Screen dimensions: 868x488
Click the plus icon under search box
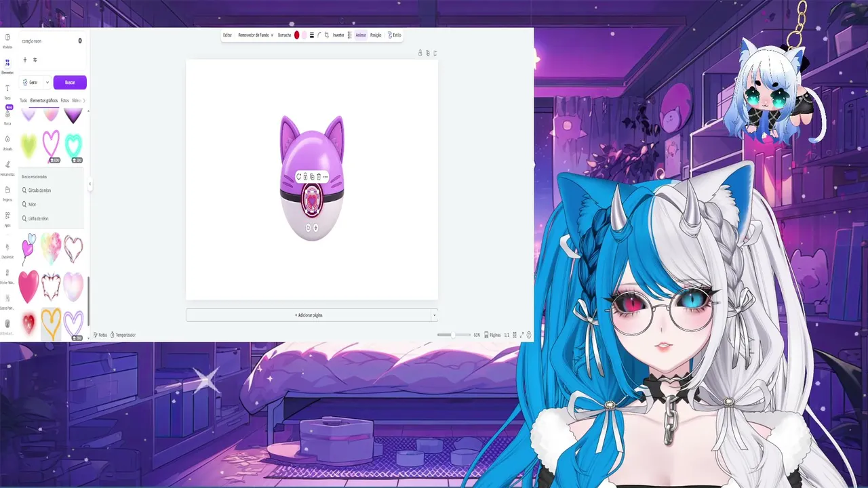25,60
